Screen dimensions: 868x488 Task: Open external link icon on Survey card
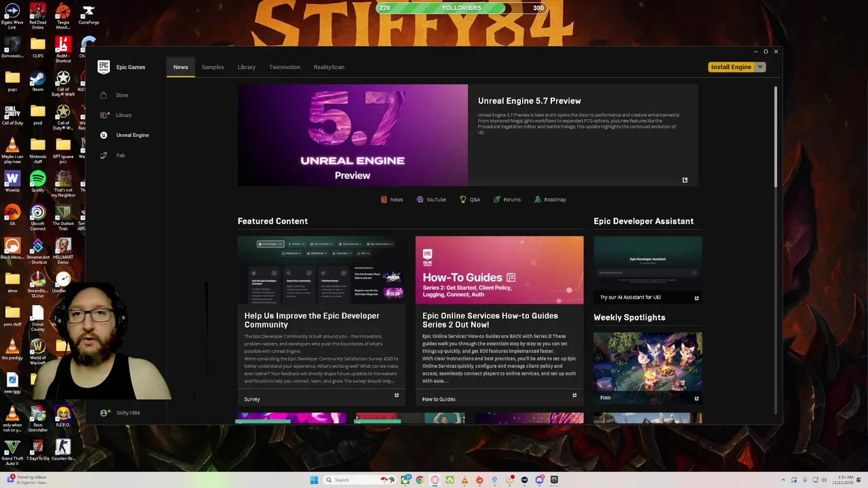tap(397, 395)
